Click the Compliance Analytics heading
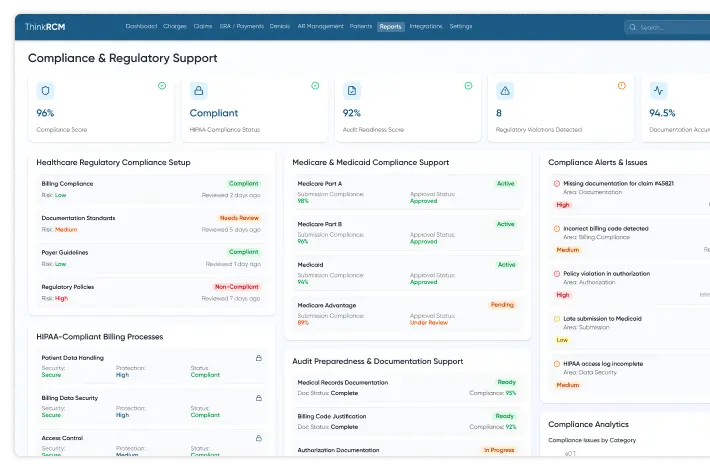710x470 pixels. [588, 424]
